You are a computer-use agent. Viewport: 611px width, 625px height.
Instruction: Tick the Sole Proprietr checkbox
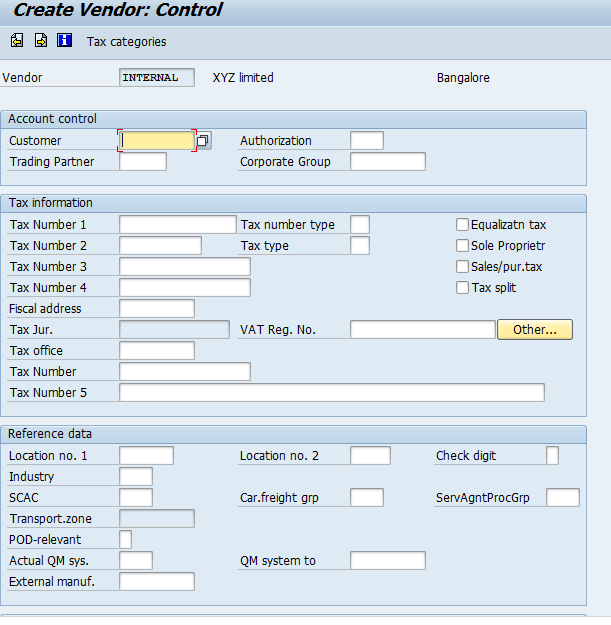[462, 246]
